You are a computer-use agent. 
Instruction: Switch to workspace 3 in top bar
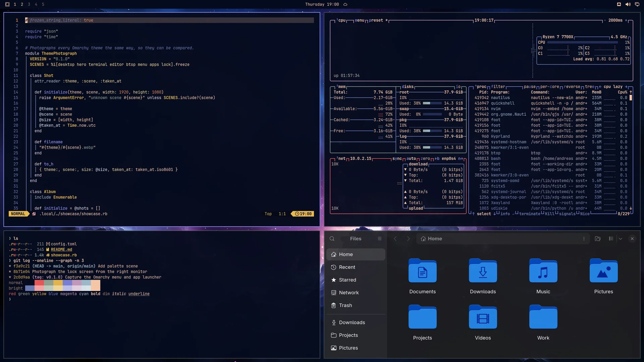point(29,4)
